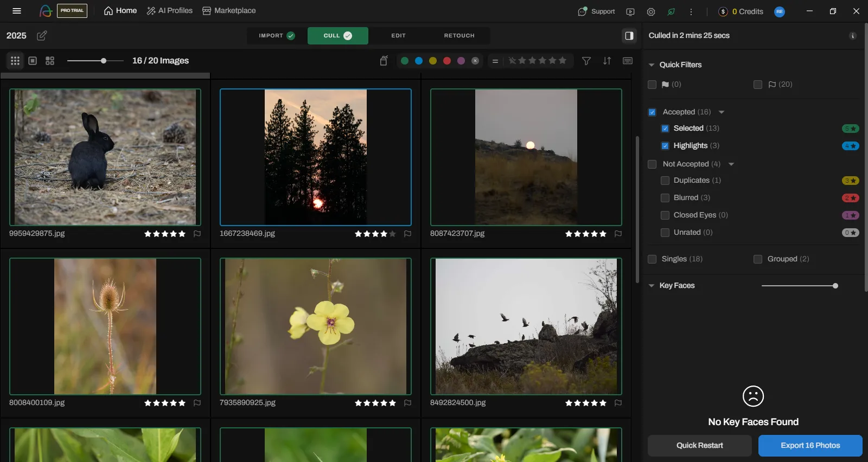Flag image 9959429875.jpg
This screenshot has width=868, height=462.
coord(197,234)
